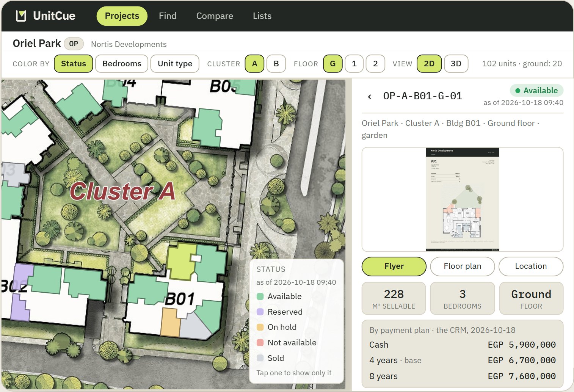Go back with the chevron arrow
The width and height of the screenshot is (574, 392).
click(370, 97)
